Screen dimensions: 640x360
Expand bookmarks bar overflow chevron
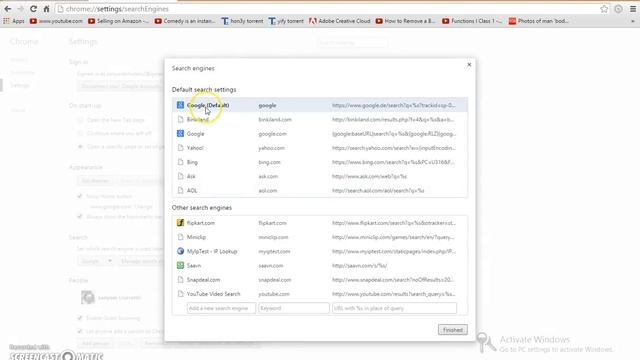(x=633, y=21)
